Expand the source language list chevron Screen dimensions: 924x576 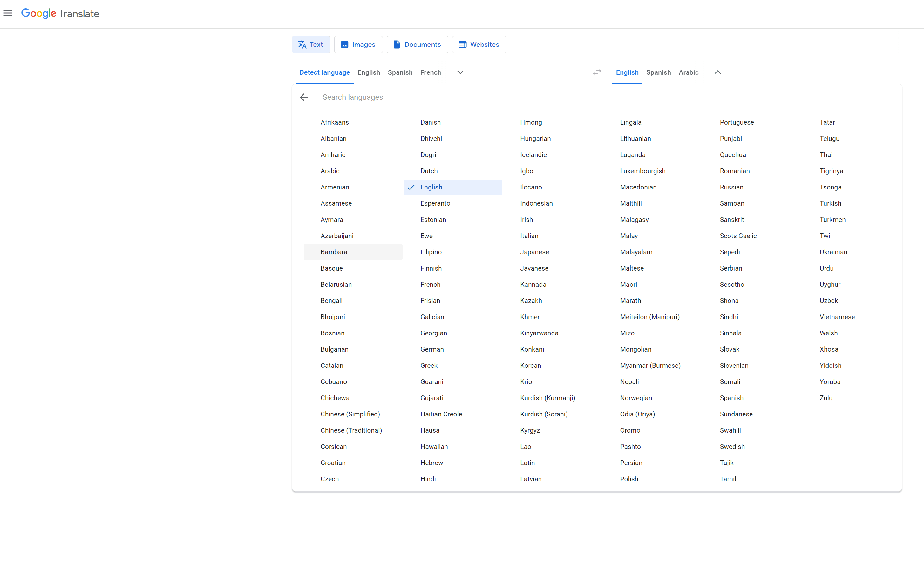(460, 72)
